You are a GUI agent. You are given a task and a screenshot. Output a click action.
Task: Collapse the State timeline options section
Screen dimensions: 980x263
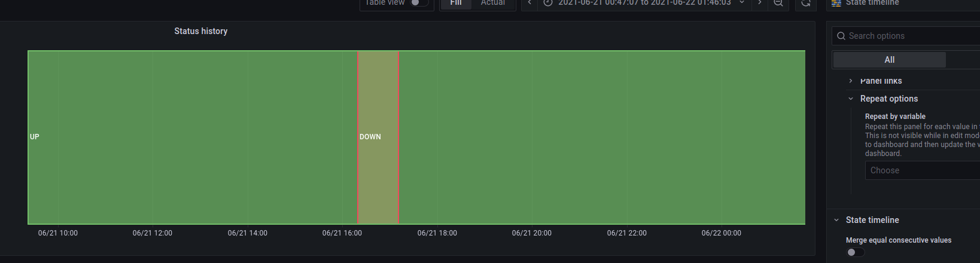click(872, 220)
